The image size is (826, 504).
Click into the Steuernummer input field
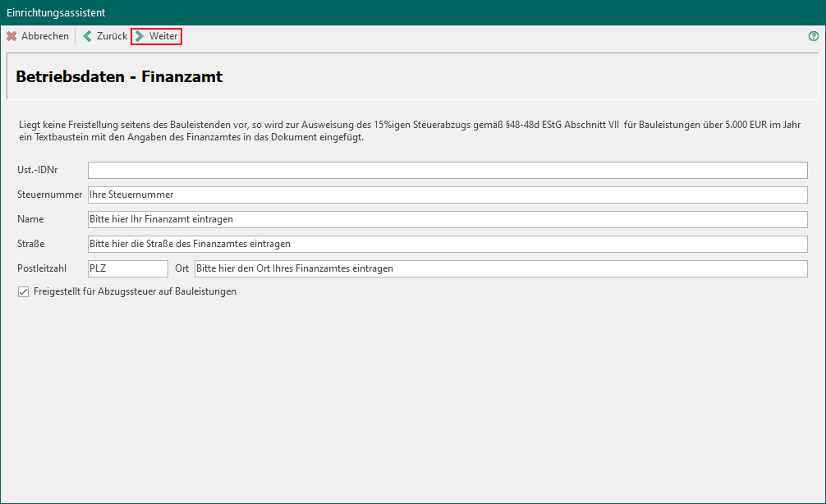447,195
